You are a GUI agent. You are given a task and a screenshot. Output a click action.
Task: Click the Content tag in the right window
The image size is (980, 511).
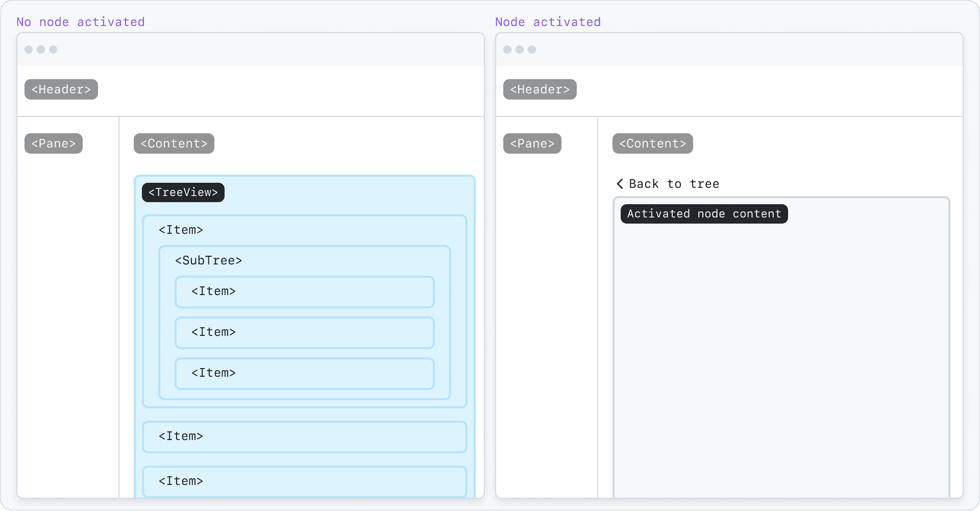pyautogui.click(x=653, y=143)
